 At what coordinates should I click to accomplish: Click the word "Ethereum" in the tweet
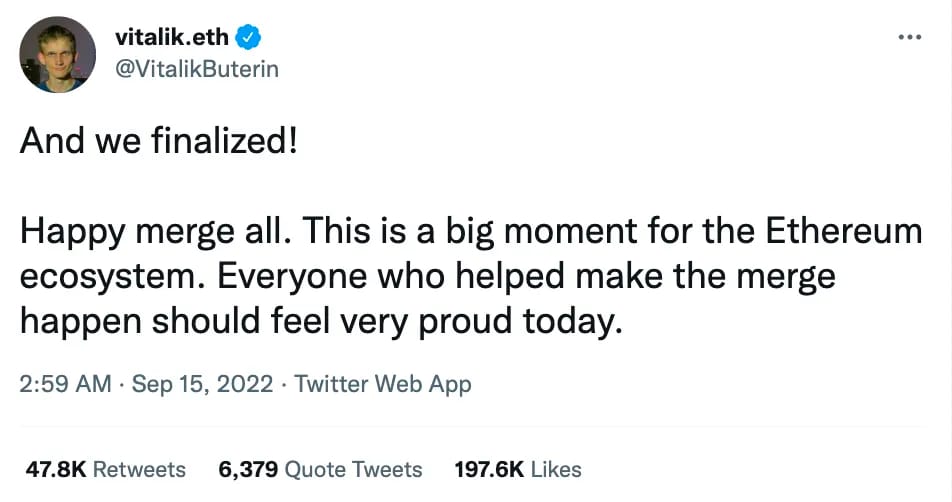pyautogui.click(x=844, y=232)
